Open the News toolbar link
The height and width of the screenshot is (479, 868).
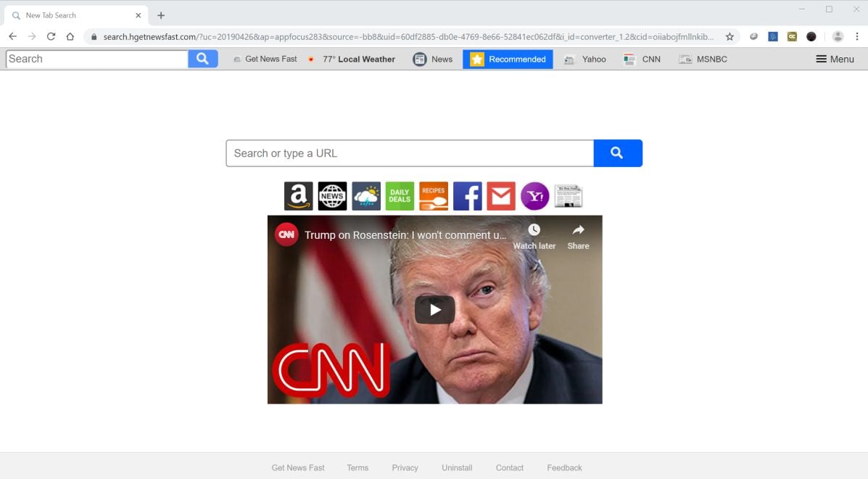[x=433, y=60]
